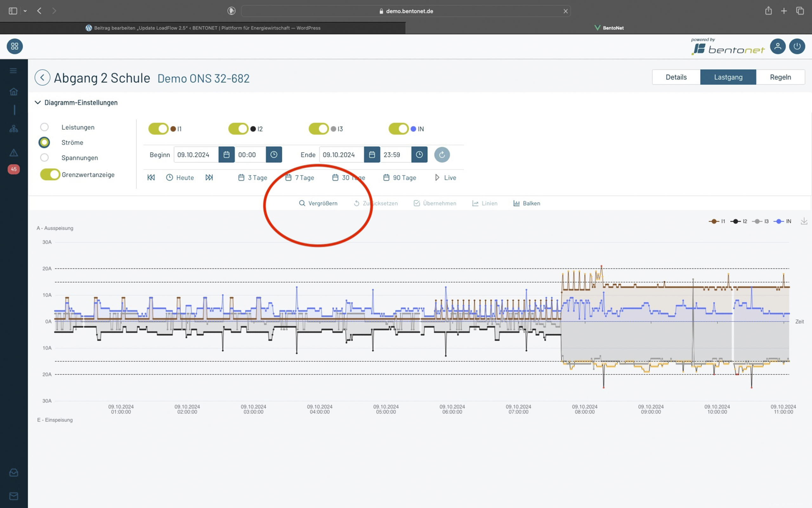Click the privacy shield icon in Safari
812x508 pixels.
(232, 11)
